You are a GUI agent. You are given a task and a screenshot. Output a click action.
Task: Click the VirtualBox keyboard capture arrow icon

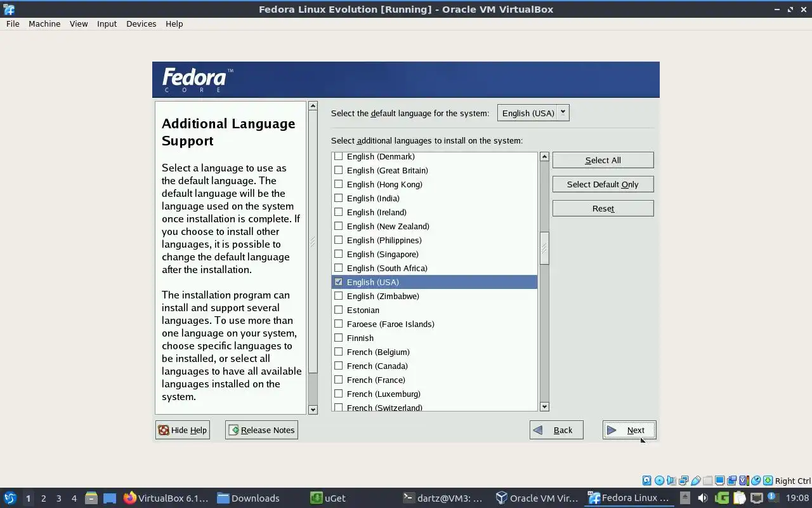[x=768, y=481]
